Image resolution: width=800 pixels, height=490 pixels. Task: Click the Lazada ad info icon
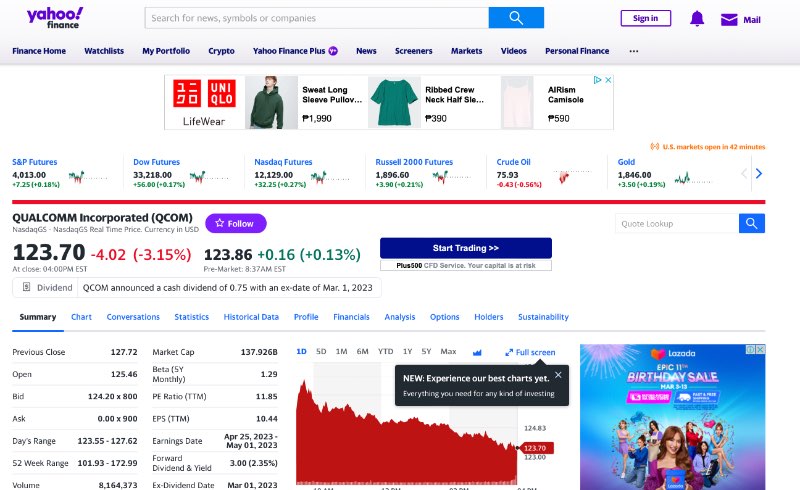[x=751, y=349]
